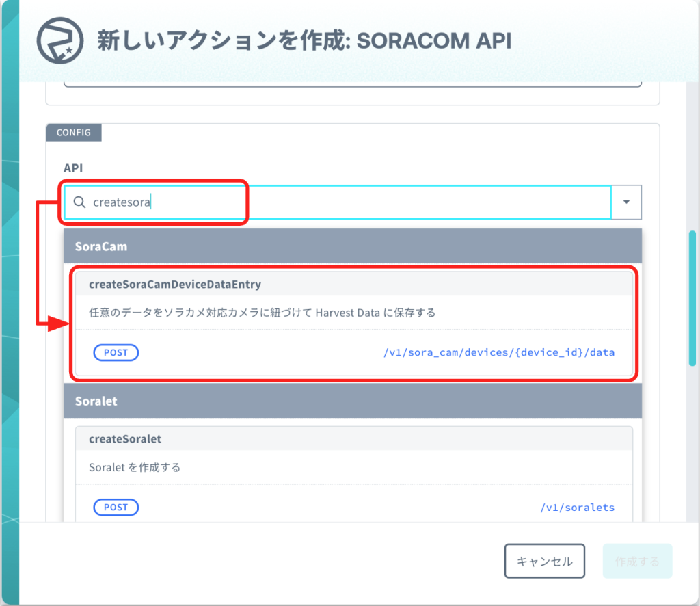Click the Harvest Data description text

pyautogui.click(x=262, y=313)
